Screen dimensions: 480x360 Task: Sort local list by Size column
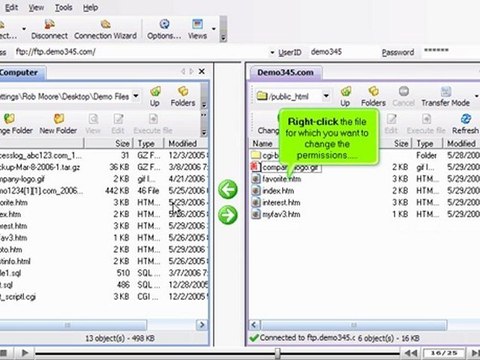[x=109, y=144]
